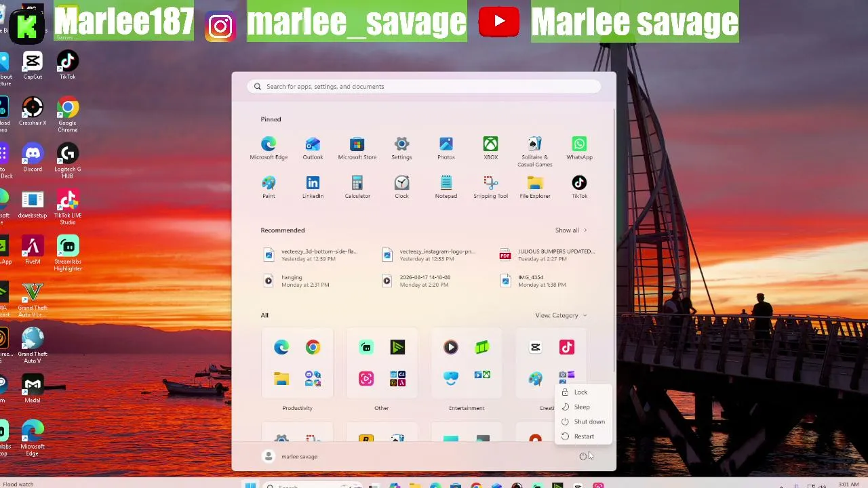Select the Discord desktop icon
Viewport: 868px width, 488px height.
(x=33, y=158)
